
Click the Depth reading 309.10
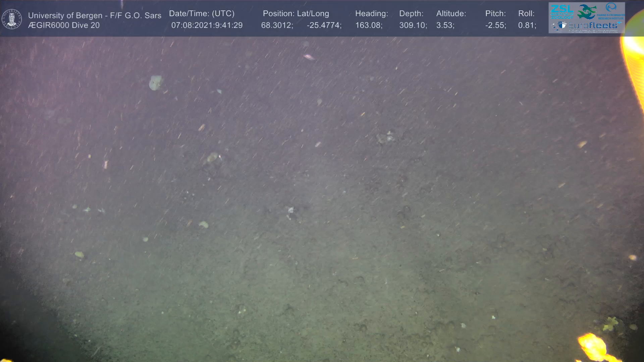tap(413, 25)
